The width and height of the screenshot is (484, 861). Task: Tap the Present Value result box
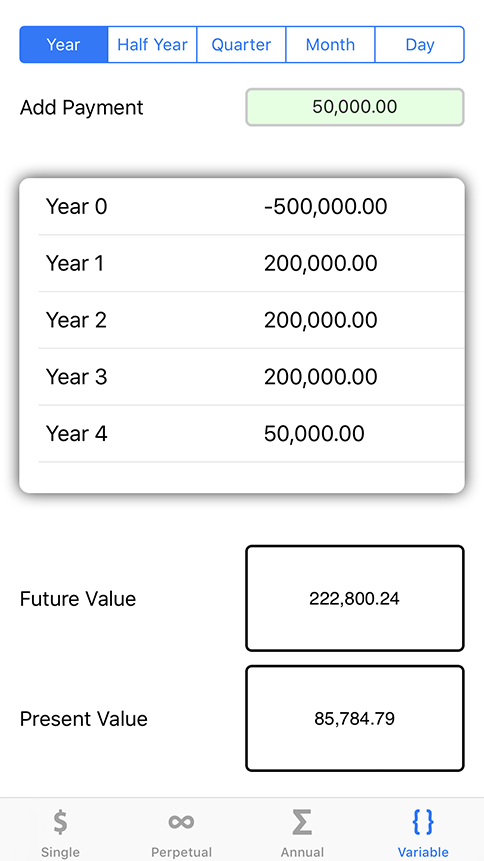click(355, 718)
